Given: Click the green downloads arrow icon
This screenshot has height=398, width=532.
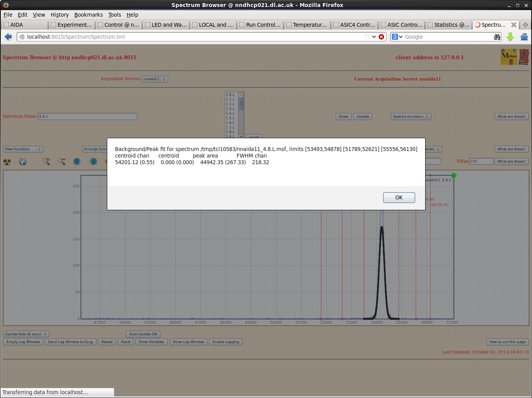Looking at the screenshot, I should [x=510, y=37].
